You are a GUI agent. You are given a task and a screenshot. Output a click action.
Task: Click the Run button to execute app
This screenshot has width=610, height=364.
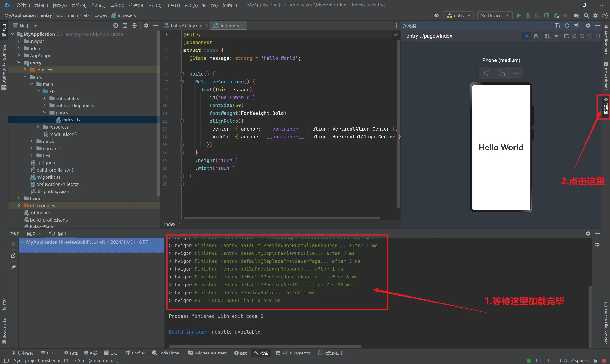click(519, 15)
